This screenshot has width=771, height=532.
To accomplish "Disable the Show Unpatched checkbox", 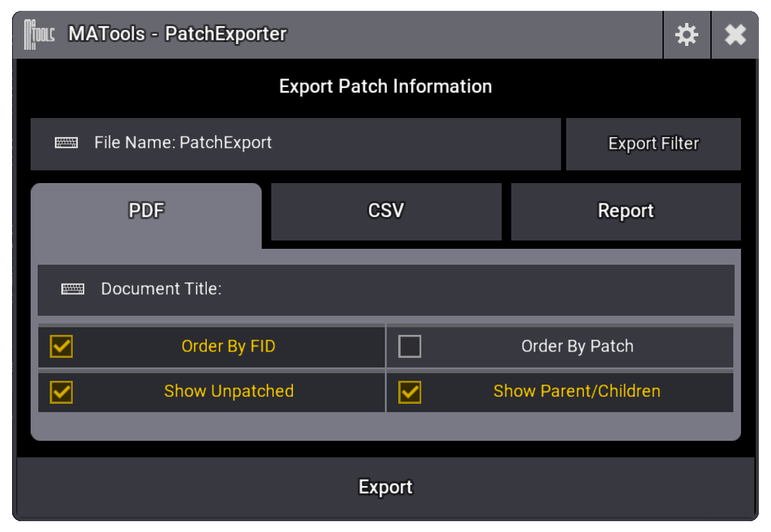I will (x=62, y=392).
